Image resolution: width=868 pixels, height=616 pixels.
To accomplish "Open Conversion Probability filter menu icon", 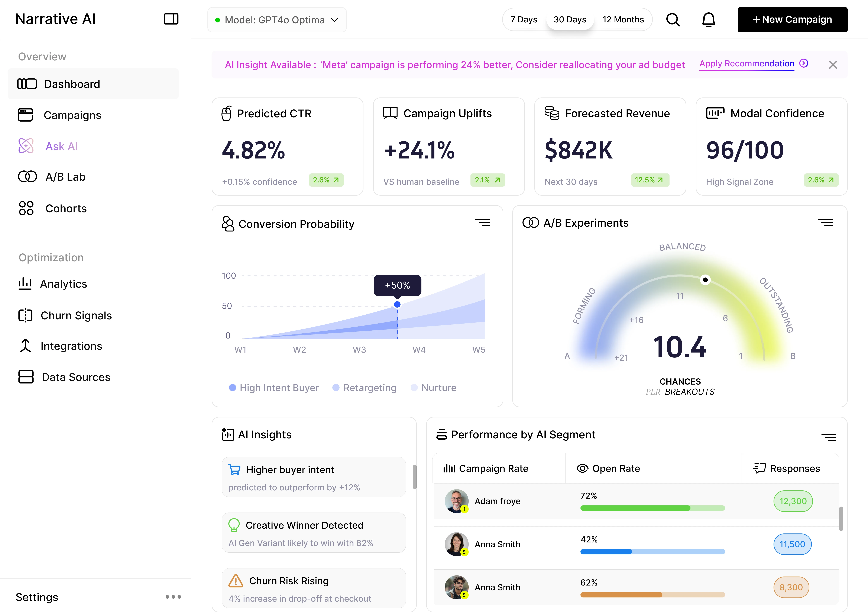I will click(483, 223).
